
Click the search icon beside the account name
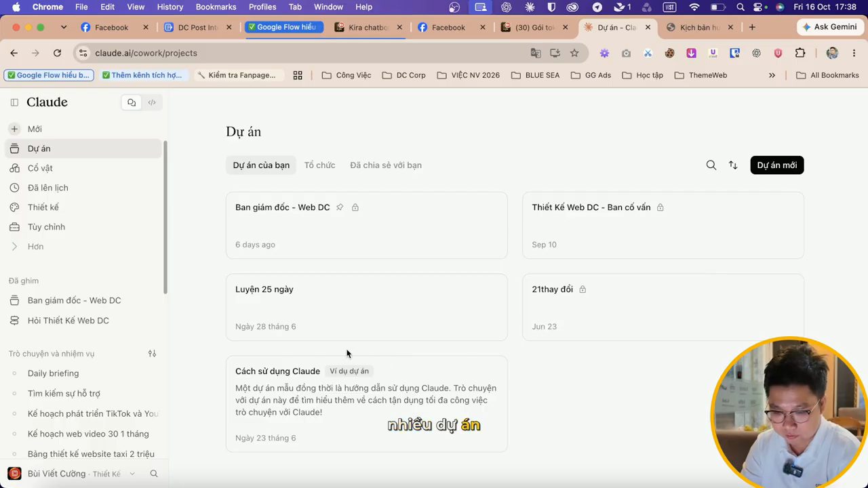[x=154, y=474]
